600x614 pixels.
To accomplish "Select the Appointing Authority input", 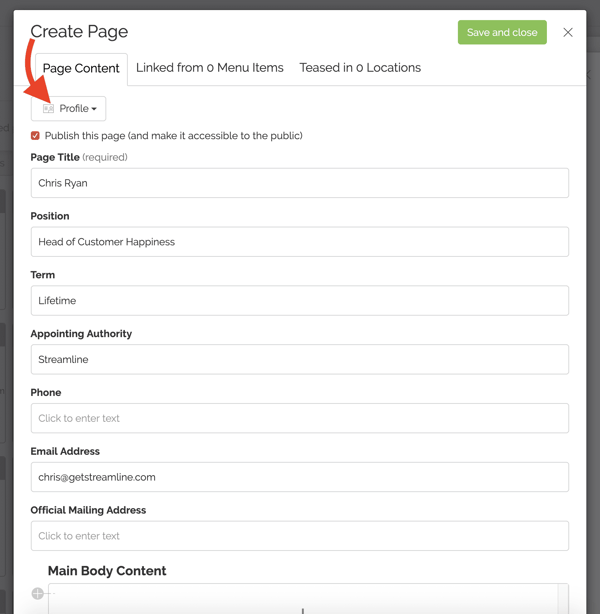I will [x=300, y=359].
